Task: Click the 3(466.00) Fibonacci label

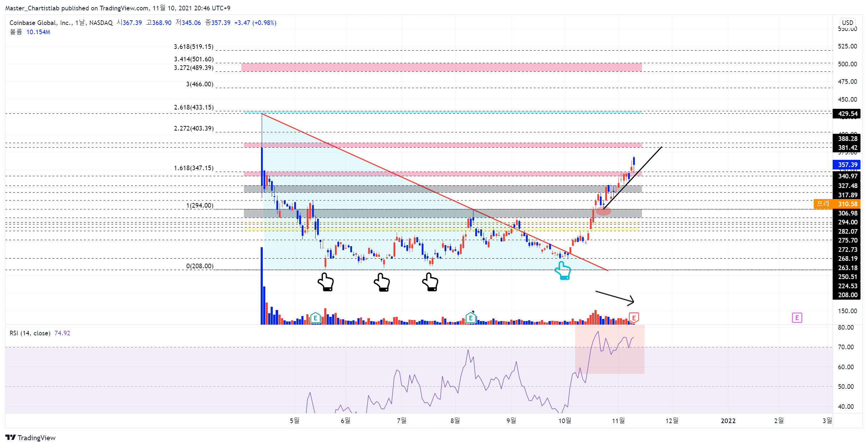Action: pos(200,84)
